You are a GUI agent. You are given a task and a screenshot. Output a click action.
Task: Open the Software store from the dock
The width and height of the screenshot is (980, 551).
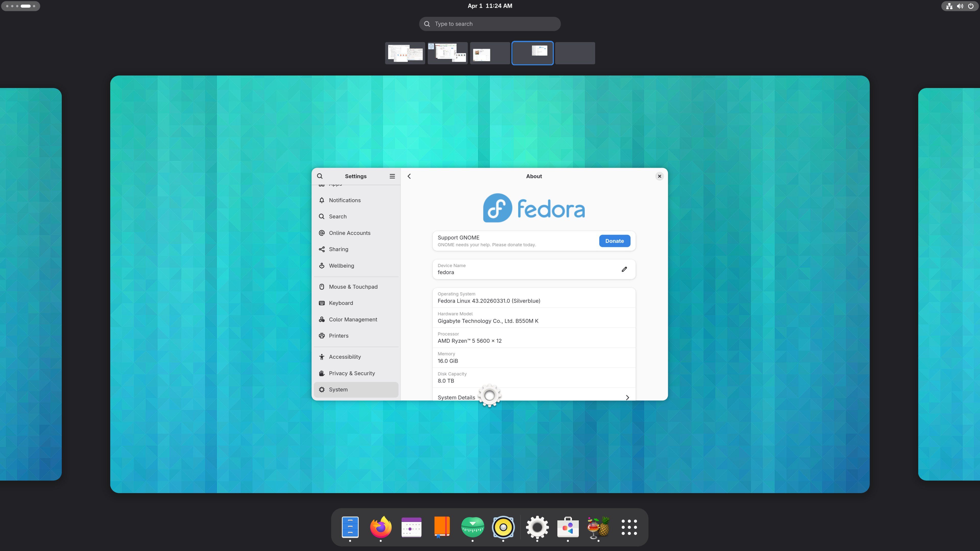[568, 527]
